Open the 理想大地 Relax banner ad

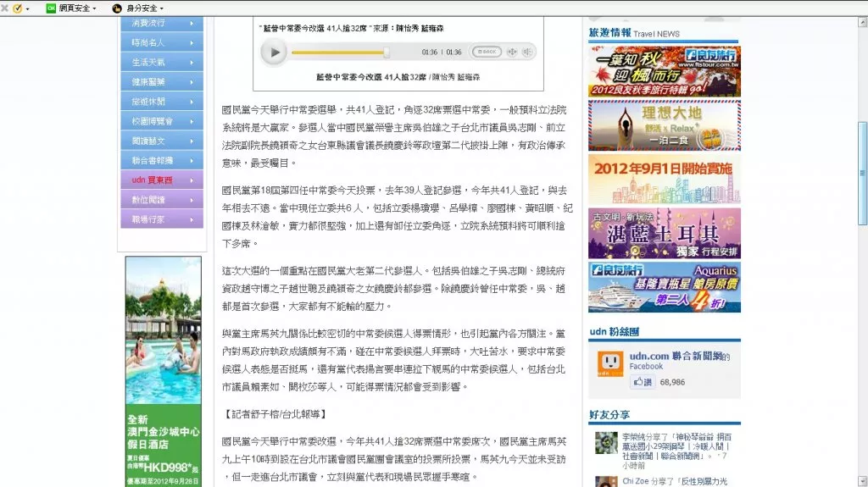(x=665, y=125)
